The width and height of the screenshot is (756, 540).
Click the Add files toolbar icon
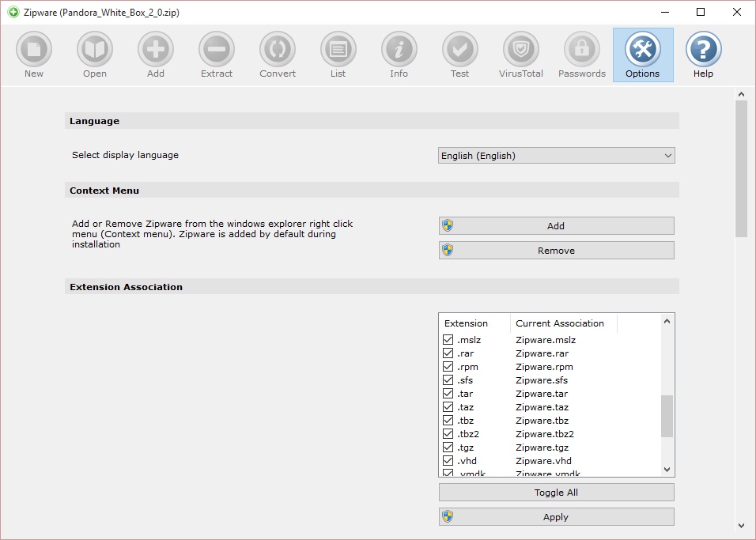tap(156, 49)
